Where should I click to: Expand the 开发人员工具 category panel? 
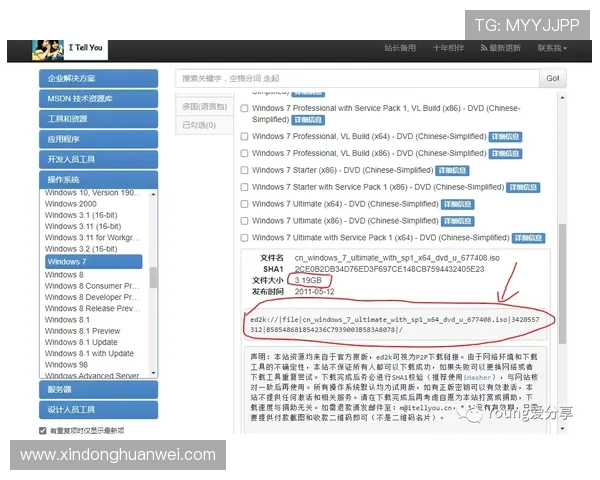[98, 159]
